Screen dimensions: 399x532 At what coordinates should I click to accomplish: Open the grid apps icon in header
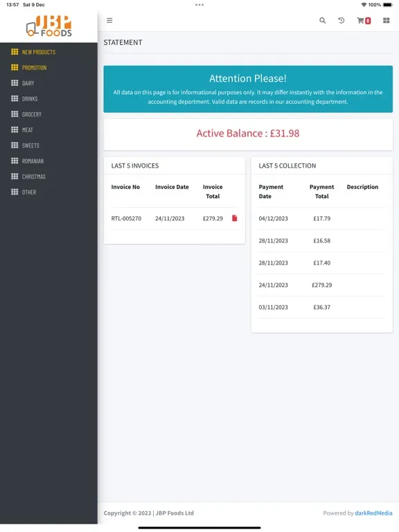[386, 20]
